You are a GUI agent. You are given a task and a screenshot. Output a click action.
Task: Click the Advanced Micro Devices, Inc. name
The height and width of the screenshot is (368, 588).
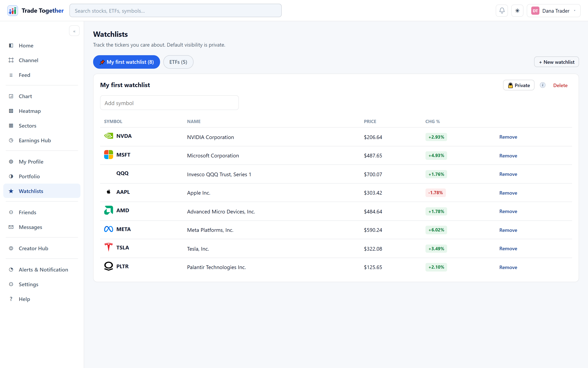pyautogui.click(x=221, y=212)
